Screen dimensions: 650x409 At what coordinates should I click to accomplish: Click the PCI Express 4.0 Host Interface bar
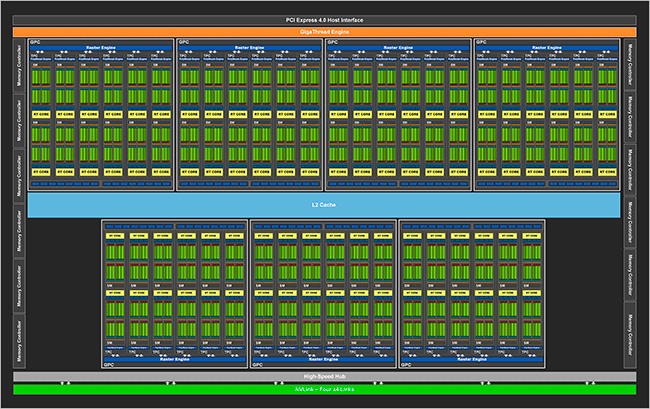[324, 19]
